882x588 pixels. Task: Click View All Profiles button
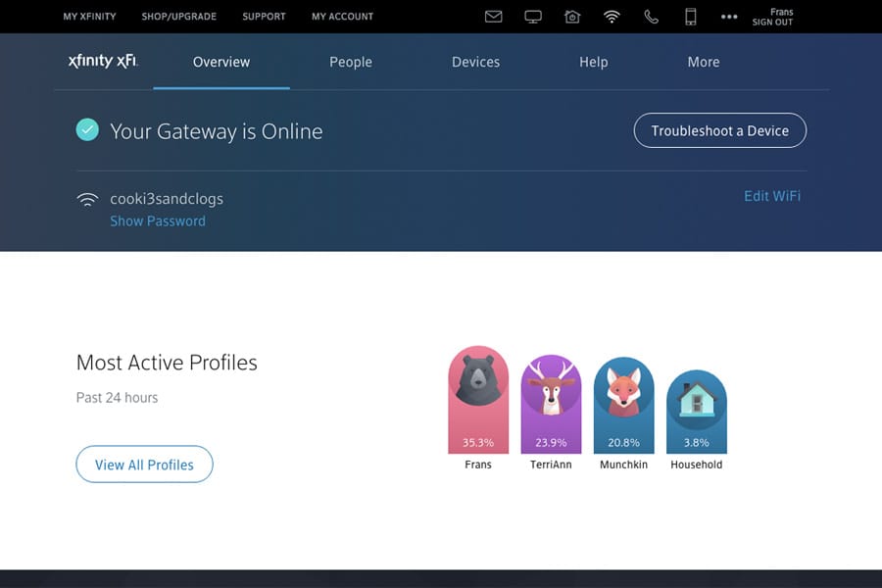[x=145, y=465]
